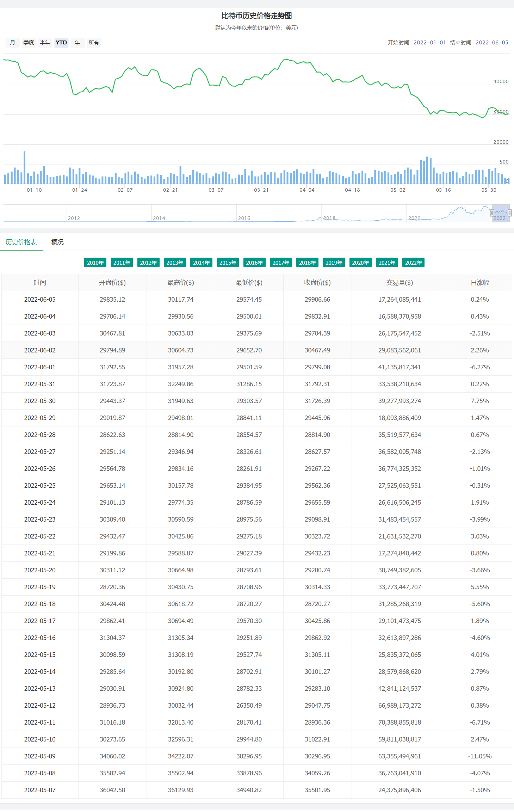Viewport: 514px width, 812px height.
Task: Filter table by 2010年
Action: [95, 263]
